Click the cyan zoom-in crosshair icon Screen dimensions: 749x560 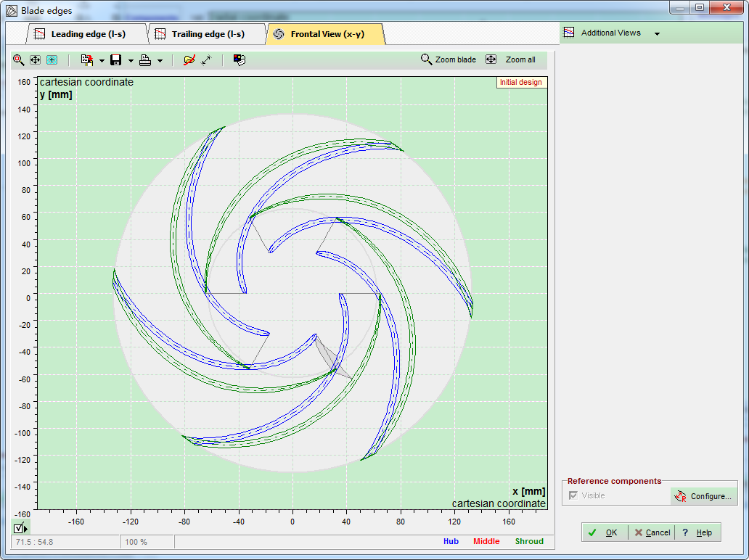pos(52,59)
